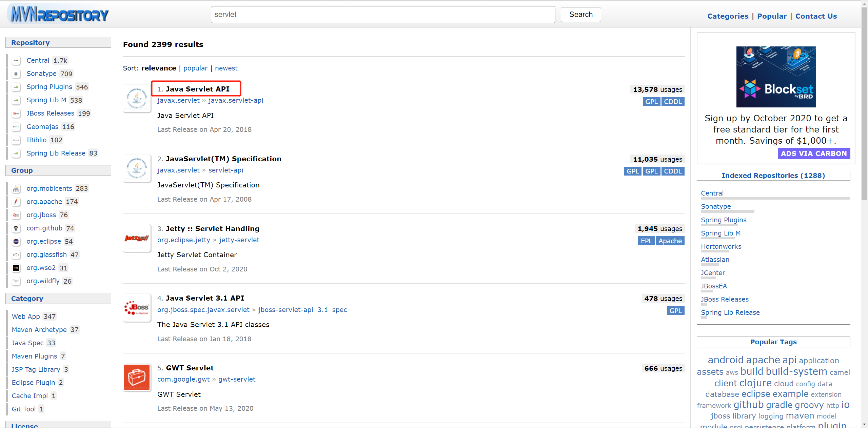Click the page vertical scrollbar
This screenshot has width=868, height=428.
point(864,102)
